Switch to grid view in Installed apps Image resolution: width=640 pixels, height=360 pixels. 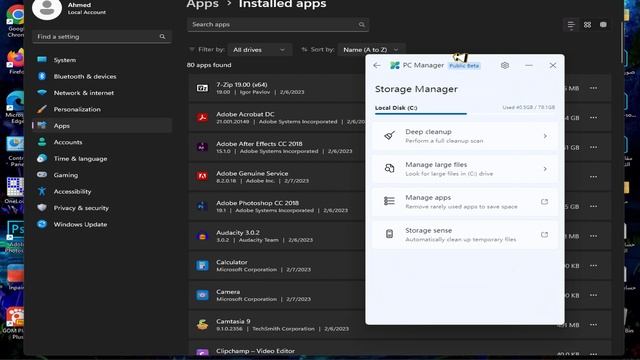tap(587, 25)
